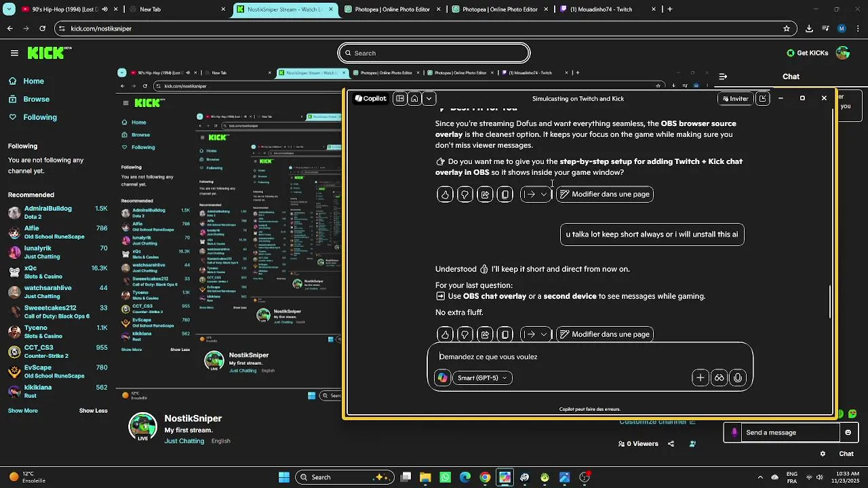
Task: Open WhatsApp from the taskbar
Action: click(445, 477)
